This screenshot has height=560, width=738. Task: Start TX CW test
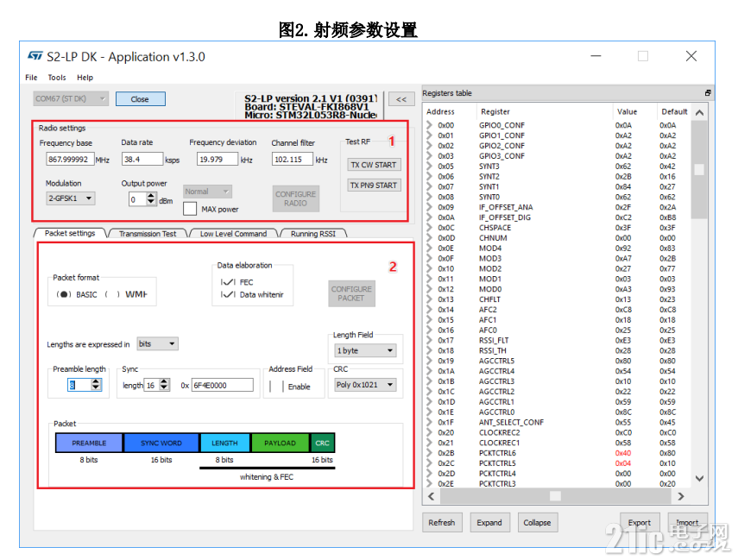374,165
